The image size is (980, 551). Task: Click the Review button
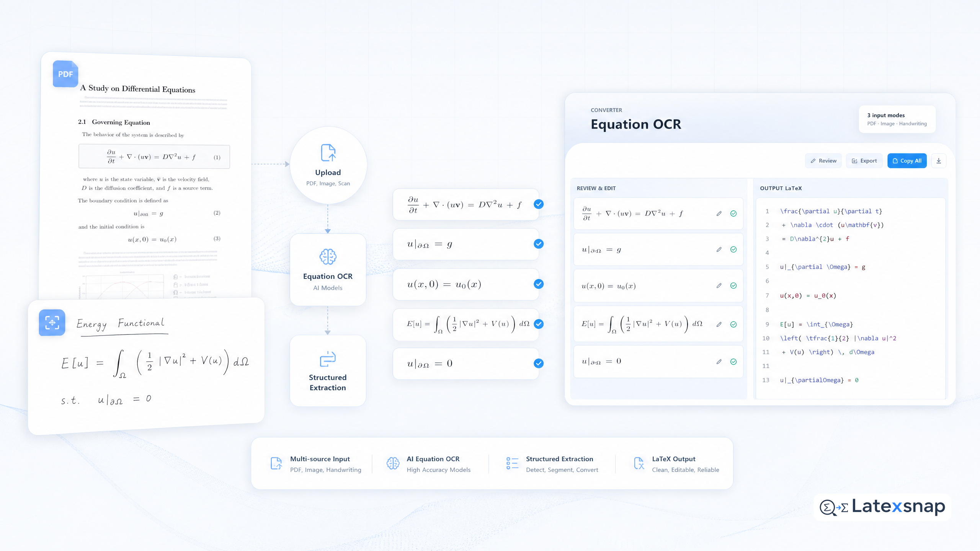pos(823,161)
